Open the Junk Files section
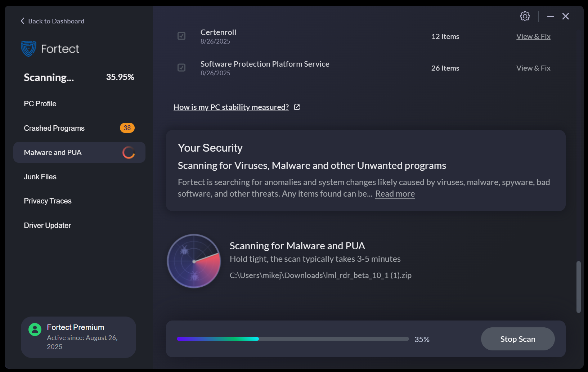588x372 pixels. coord(40,177)
